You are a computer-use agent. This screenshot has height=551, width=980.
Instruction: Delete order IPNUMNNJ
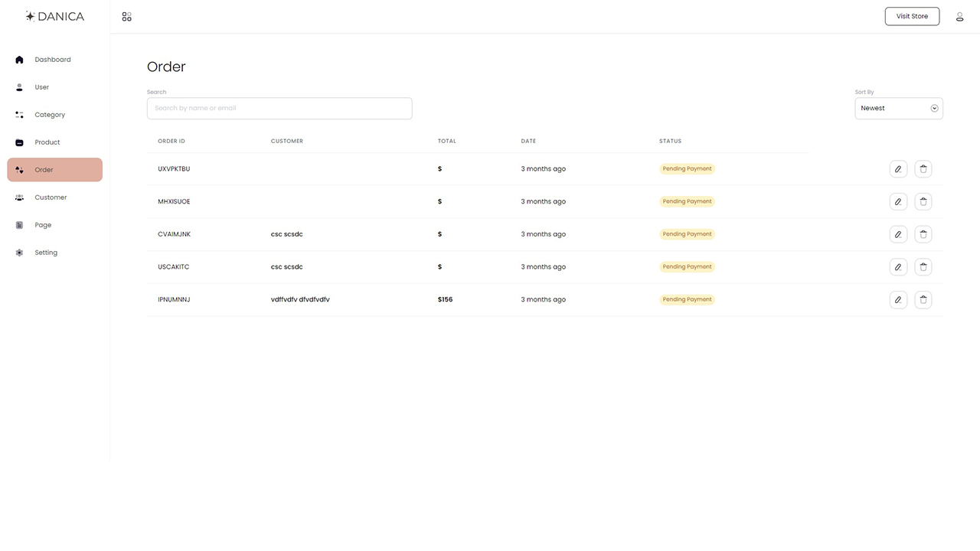923,299
